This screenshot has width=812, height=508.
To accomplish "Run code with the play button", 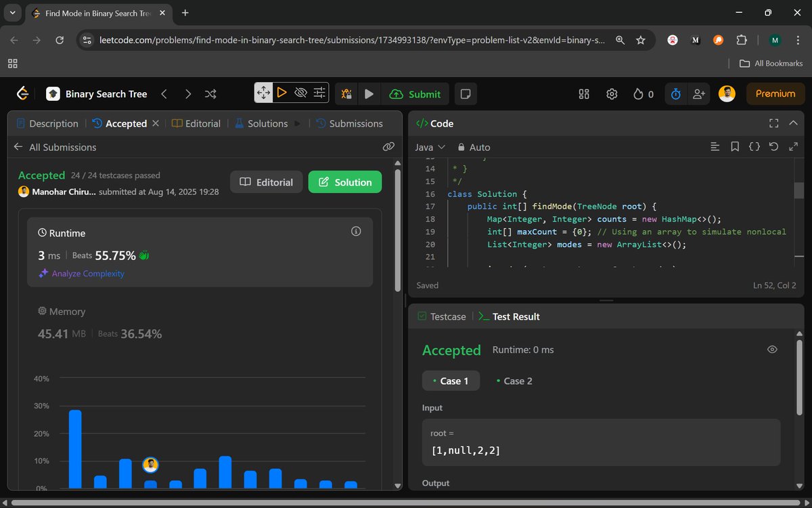I will coord(369,94).
